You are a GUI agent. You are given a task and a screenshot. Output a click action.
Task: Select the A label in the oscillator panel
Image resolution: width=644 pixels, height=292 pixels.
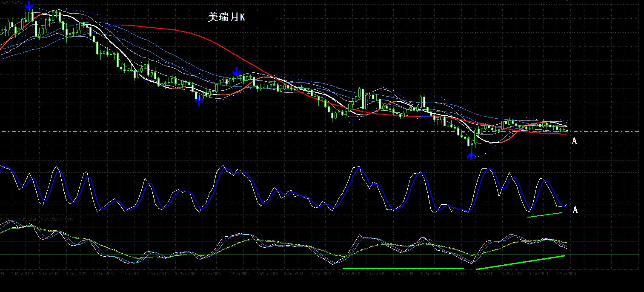coord(575,210)
